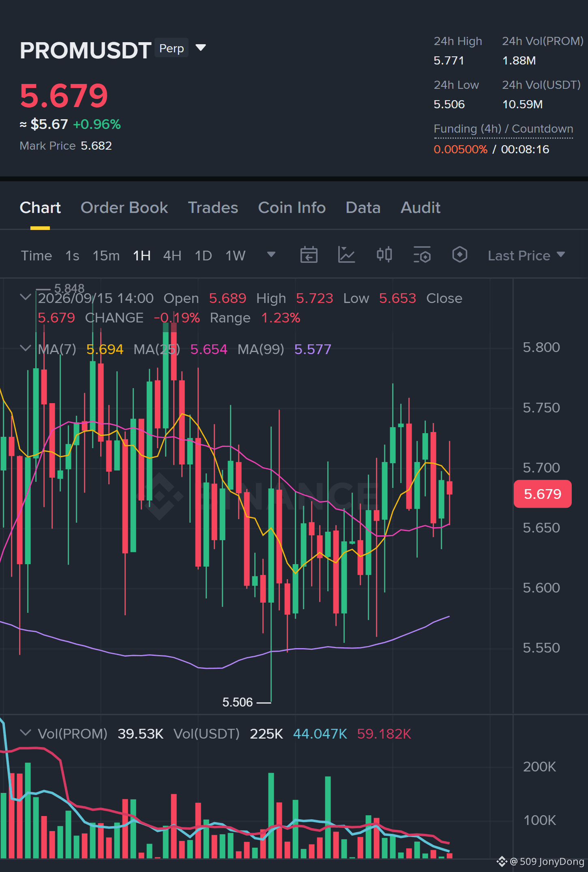The width and height of the screenshot is (588, 872).
Task: Expand the PROMUSDT pair selector arrow
Action: point(200,48)
